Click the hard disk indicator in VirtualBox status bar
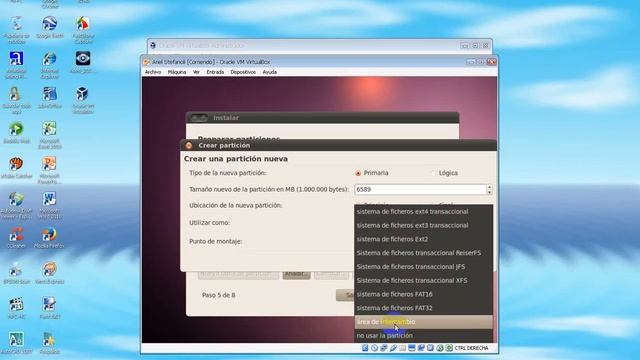 pyautogui.click(x=365, y=348)
